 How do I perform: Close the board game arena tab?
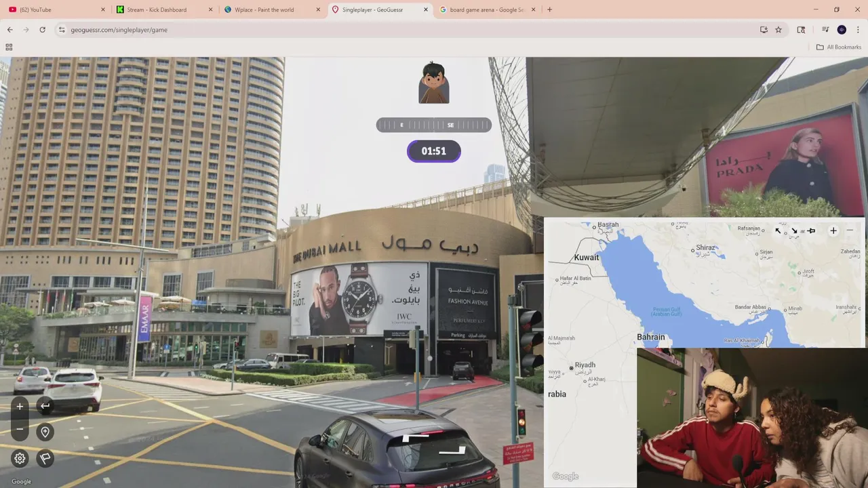tap(534, 9)
